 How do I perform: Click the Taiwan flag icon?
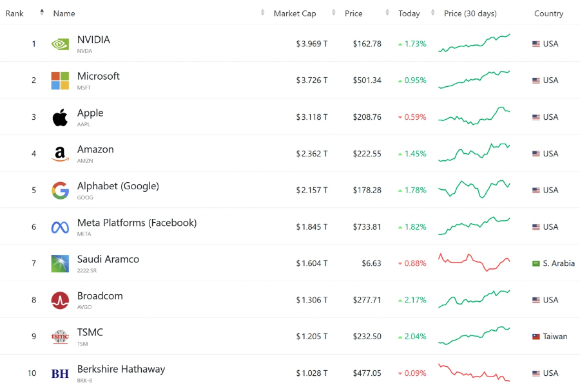point(536,337)
